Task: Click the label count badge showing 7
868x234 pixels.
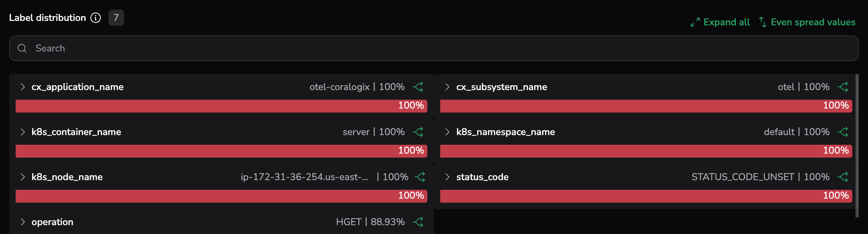Action: (116, 18)
